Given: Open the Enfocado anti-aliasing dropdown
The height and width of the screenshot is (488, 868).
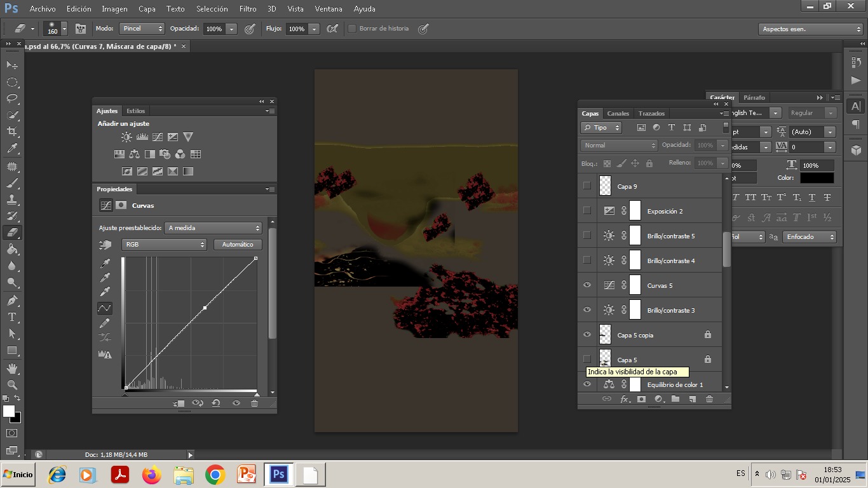Looking at the screenshot, I should click(810, 237).
